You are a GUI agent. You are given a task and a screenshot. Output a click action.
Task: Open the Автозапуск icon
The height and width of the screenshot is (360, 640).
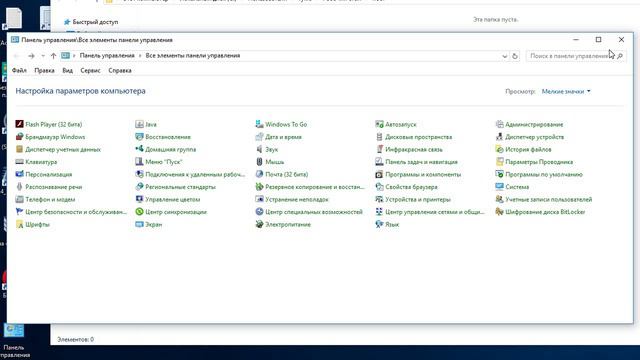click(379, 124)
